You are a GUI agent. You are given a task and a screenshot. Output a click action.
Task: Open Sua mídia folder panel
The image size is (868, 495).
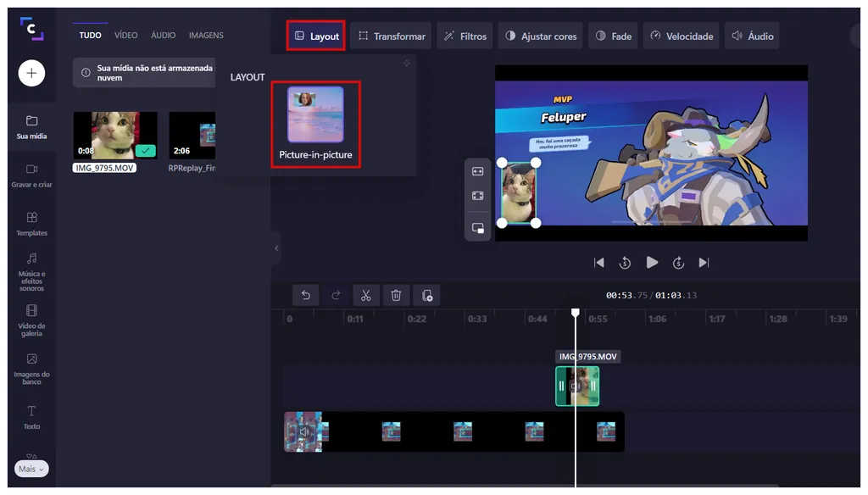tap(31, 127)
